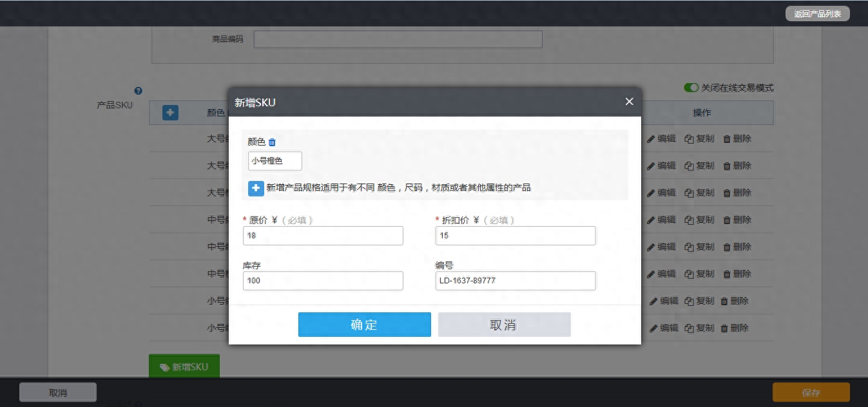
Task: Click the 小号橙色 color value field
Action: (x=275, y=161)
